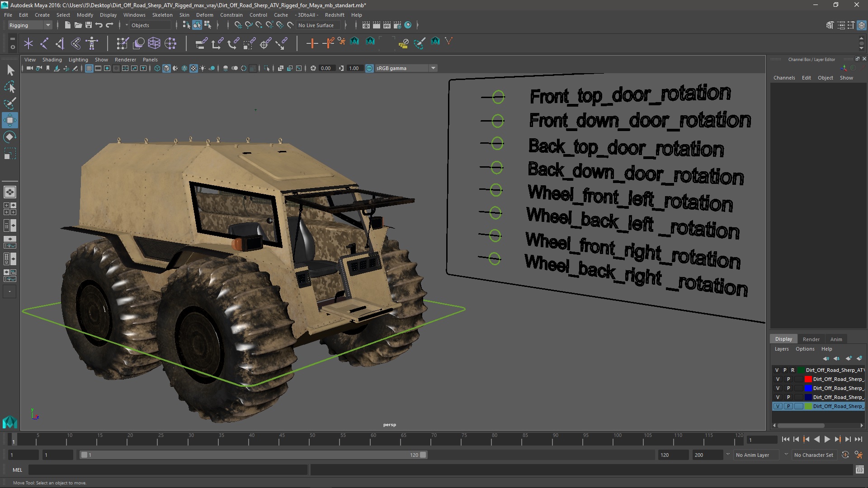Select the arrow Select tool in toolbox
The height and width of the screenshot is (488, 868).
tap(10, 70)
